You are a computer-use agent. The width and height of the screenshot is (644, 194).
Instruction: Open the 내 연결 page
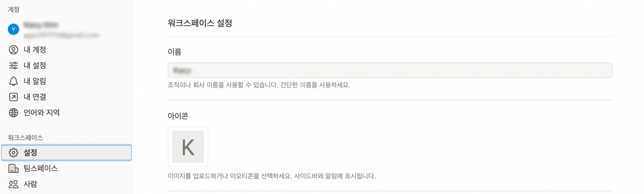click(35, 97)
